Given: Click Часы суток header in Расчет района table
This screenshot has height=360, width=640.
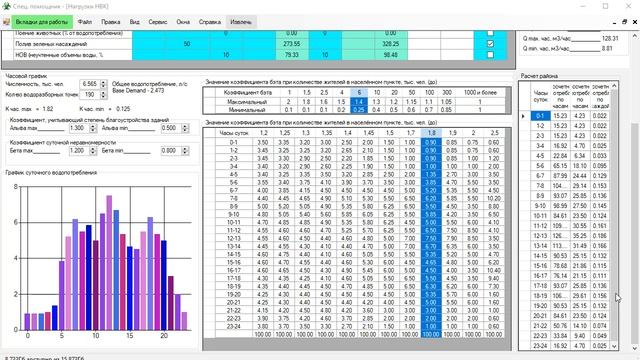Looking at the screenshot, I should tap(540, 96).
